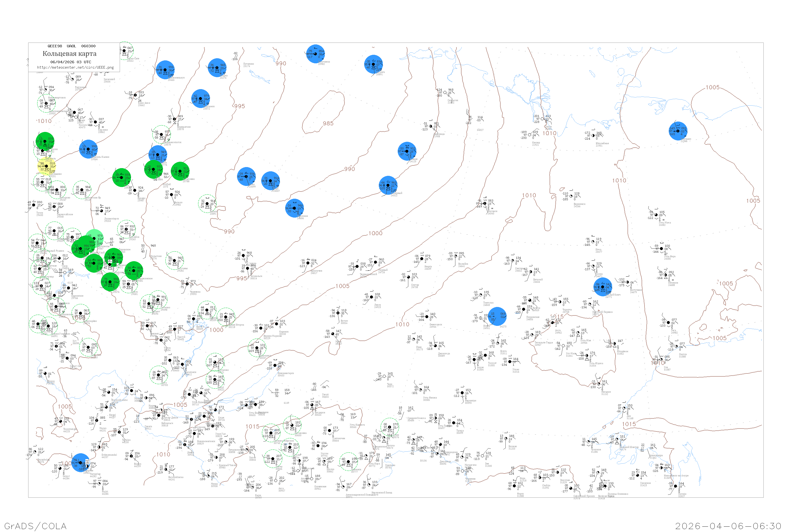Click the blue Игарка 23274 station circle
The width and height of the screenshot is (798, 532).
pos(217,68)
